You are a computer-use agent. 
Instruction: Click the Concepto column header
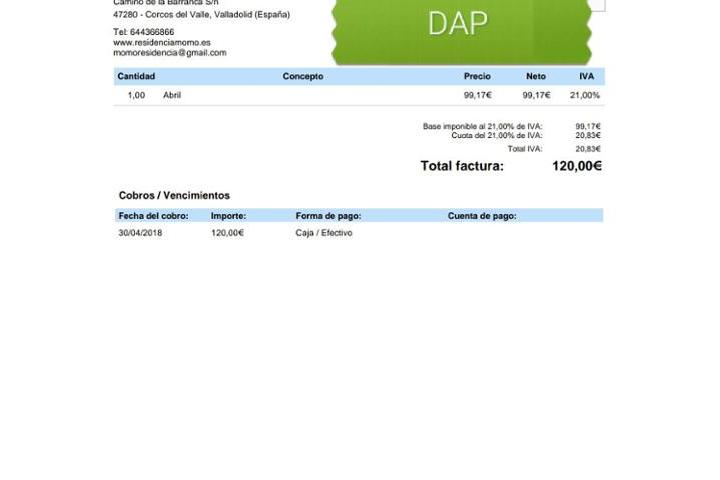(x=303, y=77)
